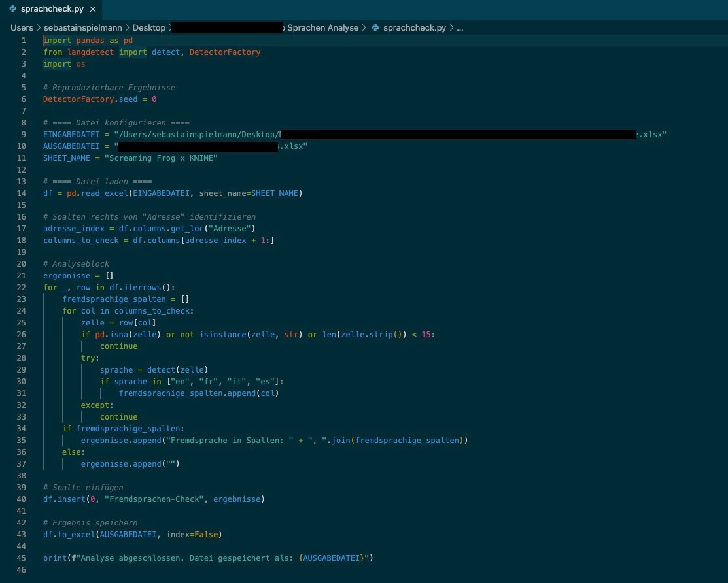Open the Desktop breadcrumb dropdown
The width and height of the screenshot is (728, 583).
pyautogui.click(x=149, y=28)
